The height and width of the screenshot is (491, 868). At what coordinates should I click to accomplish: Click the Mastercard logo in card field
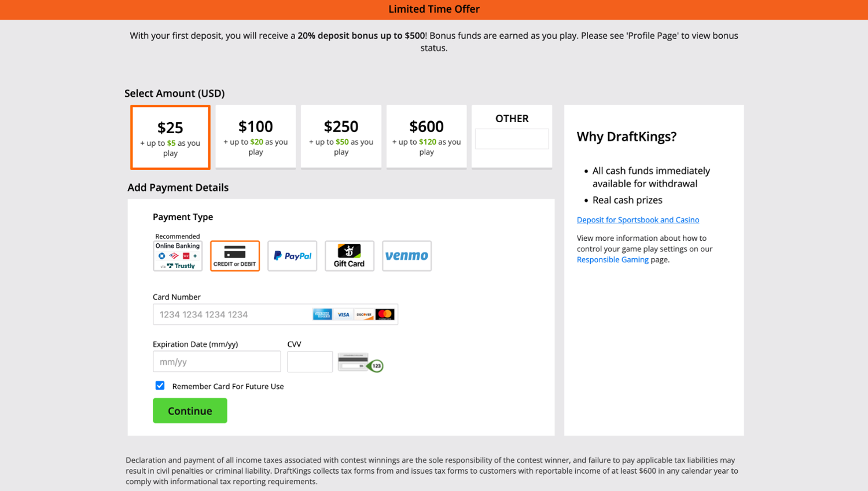tap(385, 314)
